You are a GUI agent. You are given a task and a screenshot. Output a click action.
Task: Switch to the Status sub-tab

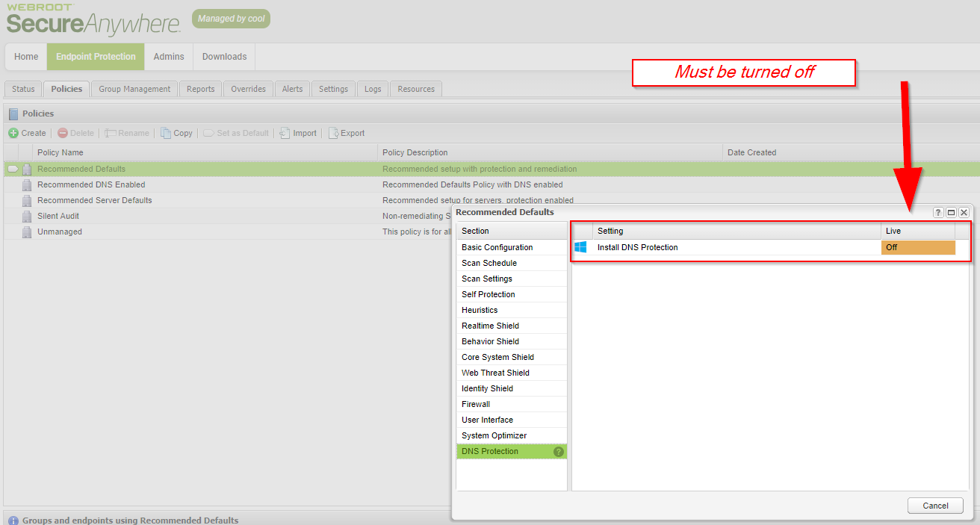[23, 89]
